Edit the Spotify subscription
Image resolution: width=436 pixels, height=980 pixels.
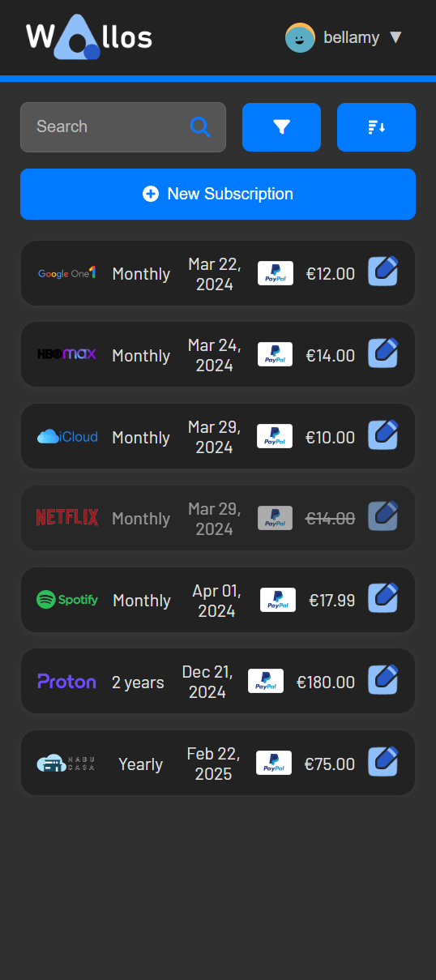pos(383,598)
